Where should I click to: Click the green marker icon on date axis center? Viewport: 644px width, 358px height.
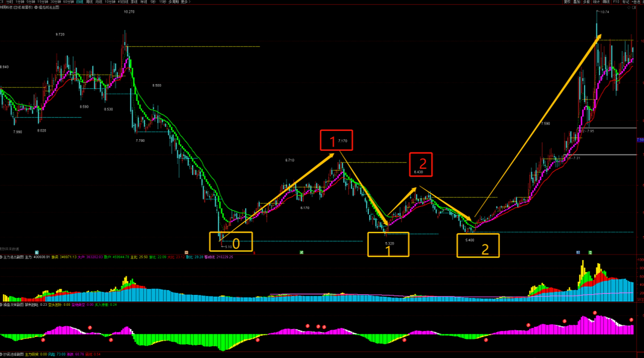[301, 252]
